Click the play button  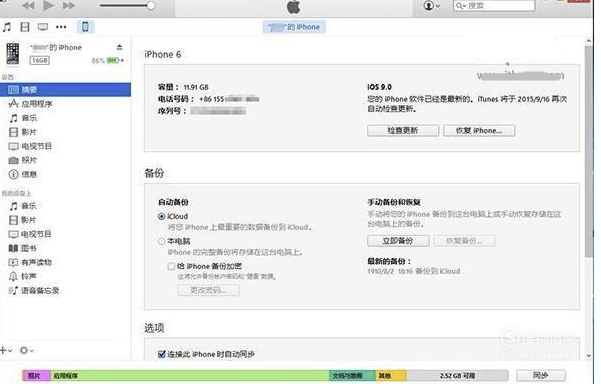tap(49, 5)
